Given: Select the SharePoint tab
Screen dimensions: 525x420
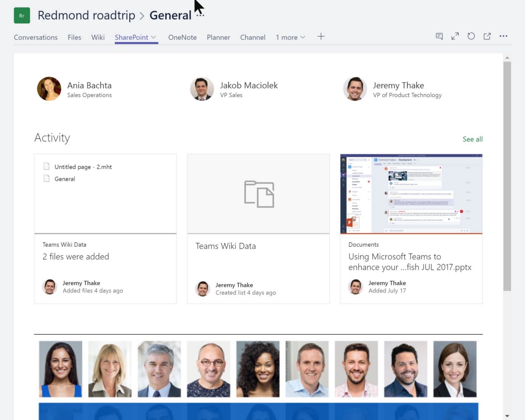Looking at the screenshot, I should [132, 38].
